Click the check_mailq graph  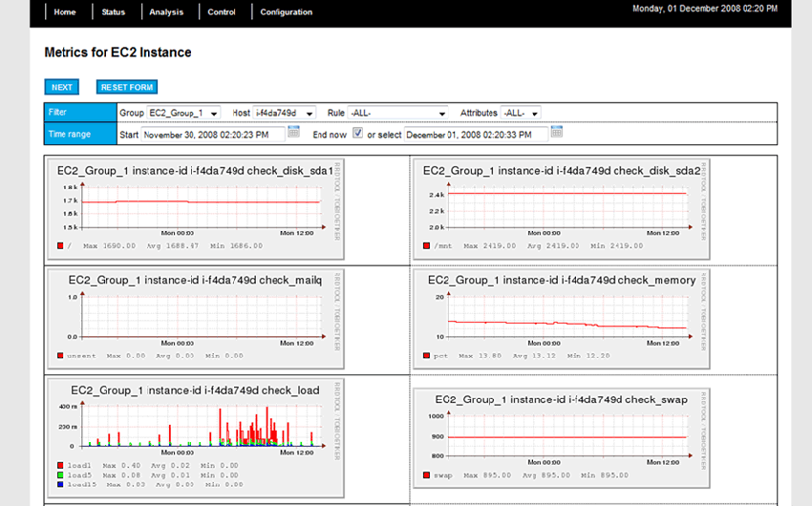pyautogui.click(x=196, y=319)
